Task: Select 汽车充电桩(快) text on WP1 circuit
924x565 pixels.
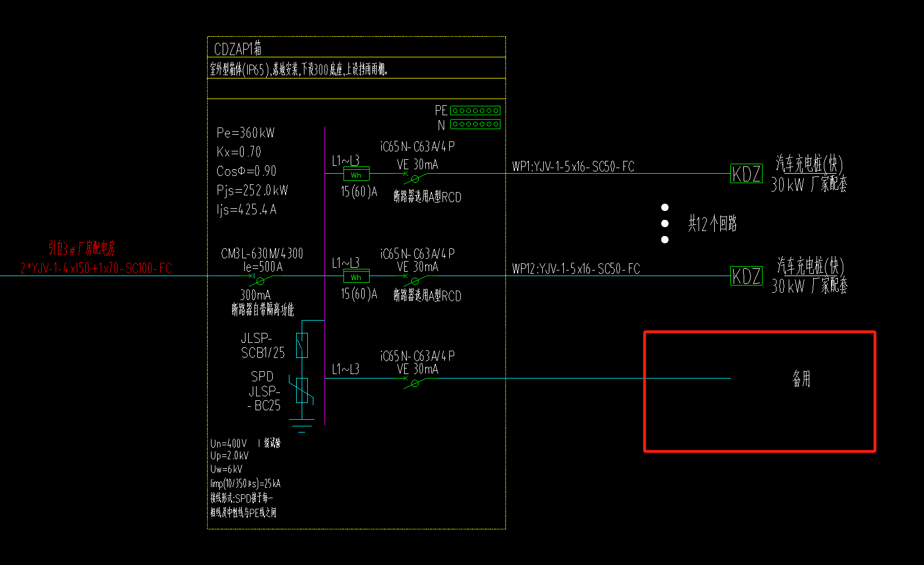Action: 810,164
